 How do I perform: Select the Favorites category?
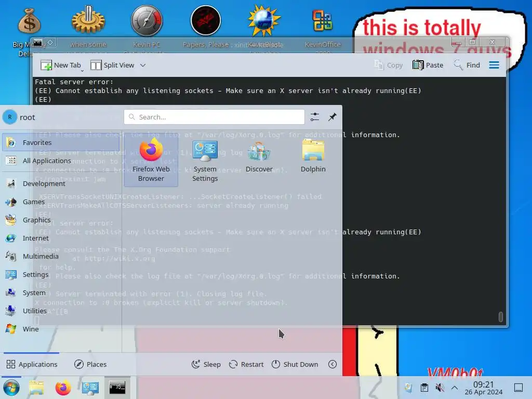tap(61, 142)
